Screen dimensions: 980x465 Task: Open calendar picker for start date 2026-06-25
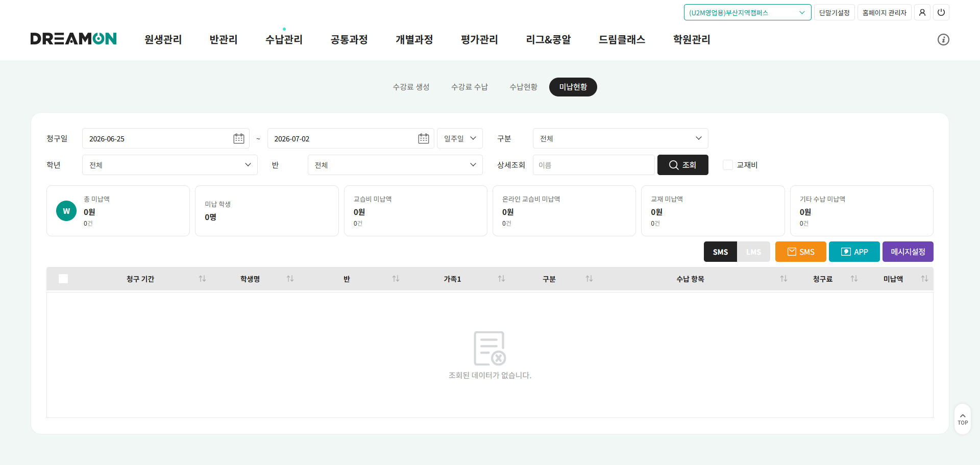pos(238,138)
